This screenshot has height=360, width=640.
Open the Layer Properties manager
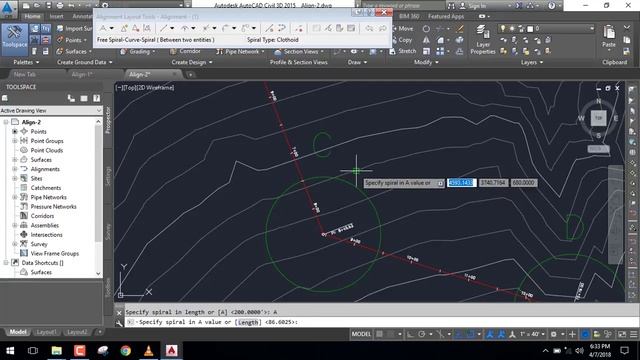[x=482, y=39]
